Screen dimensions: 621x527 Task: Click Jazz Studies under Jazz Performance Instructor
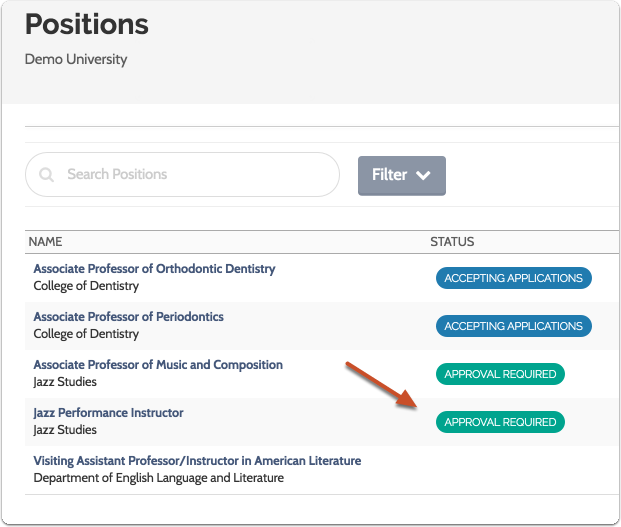tap(65, 430)
